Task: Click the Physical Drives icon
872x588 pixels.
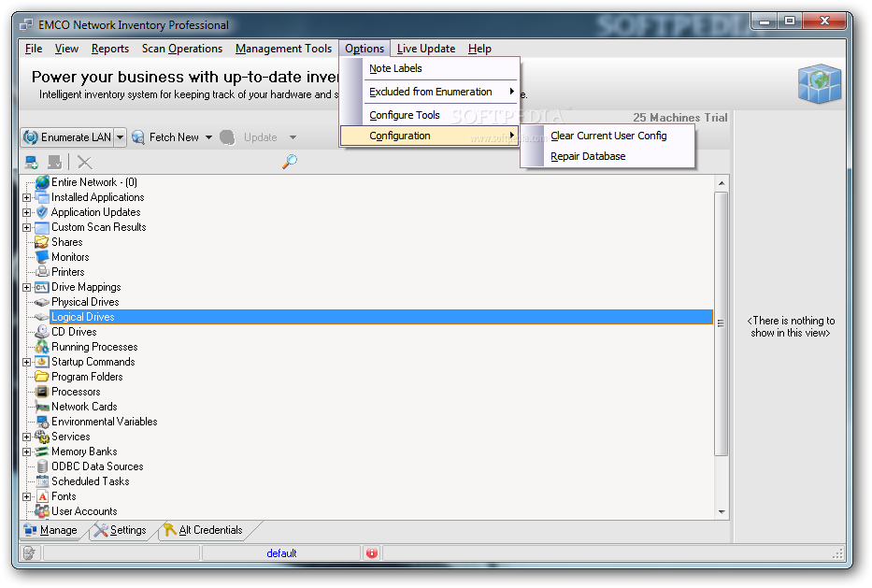Action: (x=42, y=302)
